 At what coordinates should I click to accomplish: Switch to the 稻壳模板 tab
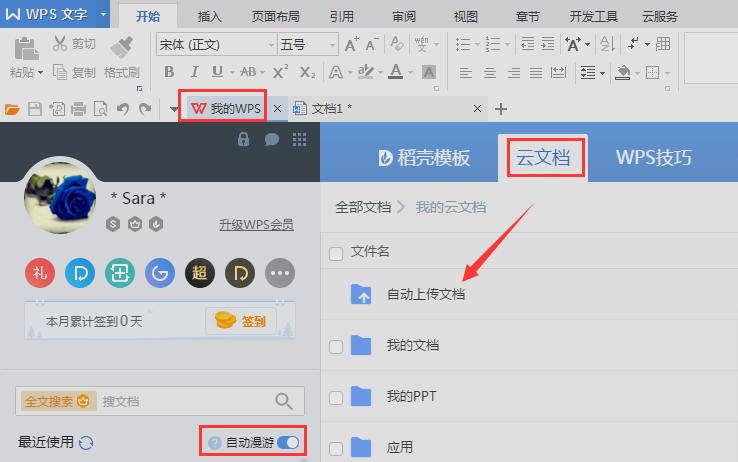coord(424,158)
